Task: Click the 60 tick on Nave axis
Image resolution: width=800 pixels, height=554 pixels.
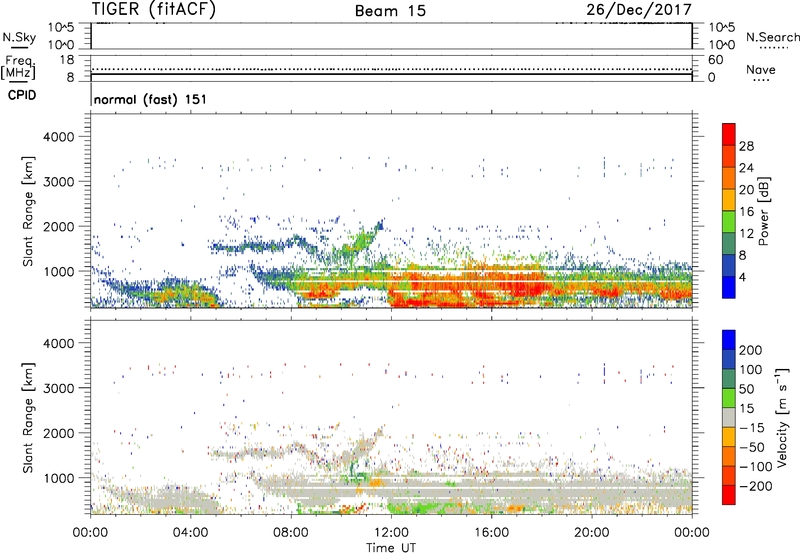Action: coord(715,60)
